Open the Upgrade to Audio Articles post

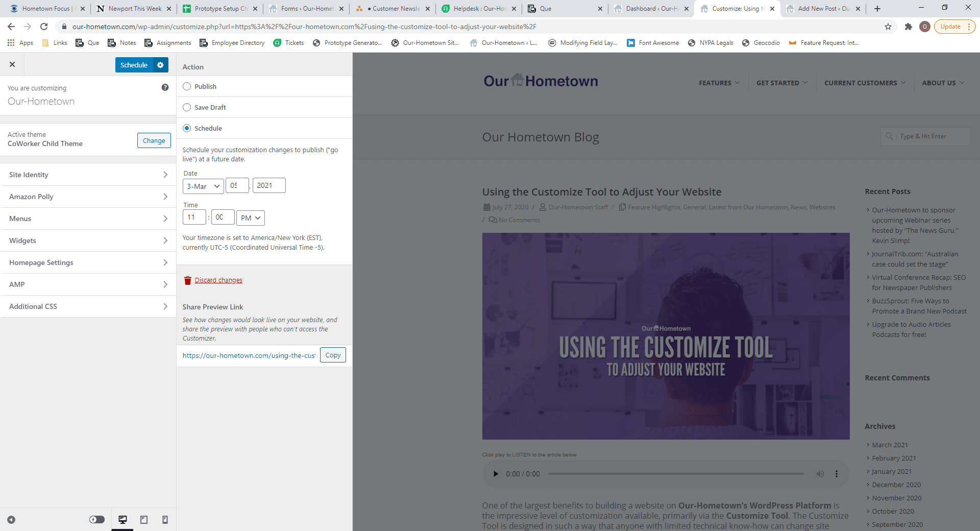[x=911, y=329]
